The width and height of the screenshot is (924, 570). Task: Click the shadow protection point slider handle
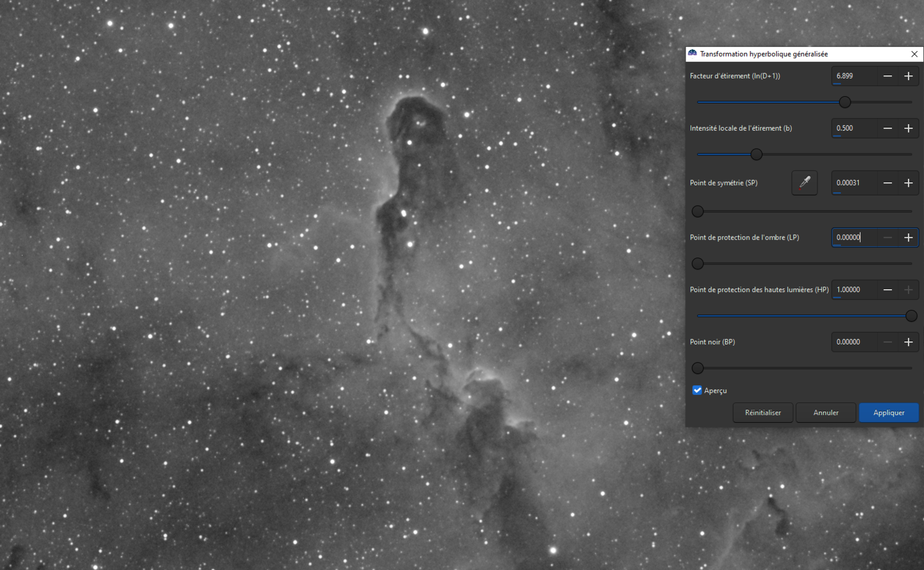tap(698, 264)
